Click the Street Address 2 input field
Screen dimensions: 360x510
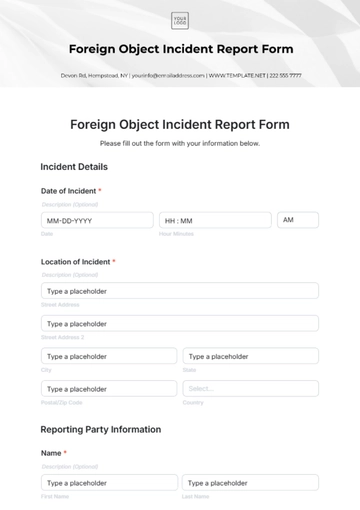180,324
